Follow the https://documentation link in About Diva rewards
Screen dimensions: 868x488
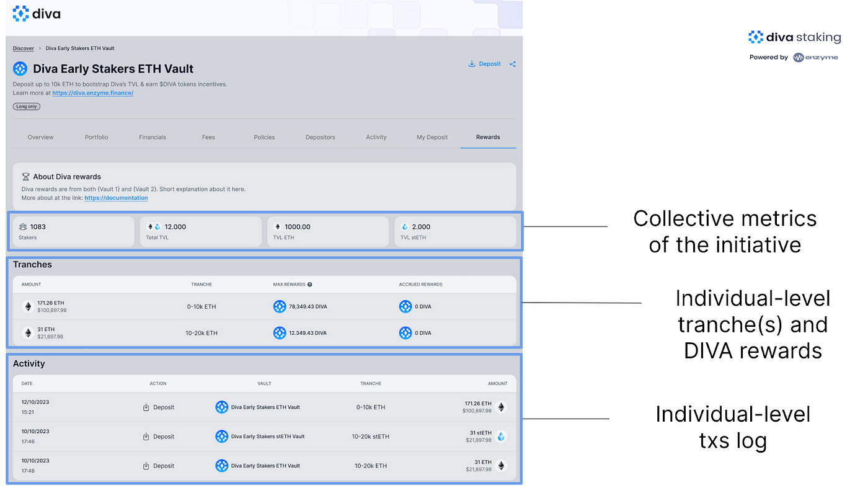pos(116,197)
